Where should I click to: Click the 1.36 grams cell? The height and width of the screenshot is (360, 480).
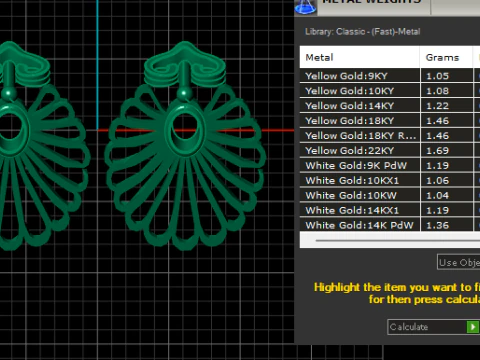tap(447, 225)
